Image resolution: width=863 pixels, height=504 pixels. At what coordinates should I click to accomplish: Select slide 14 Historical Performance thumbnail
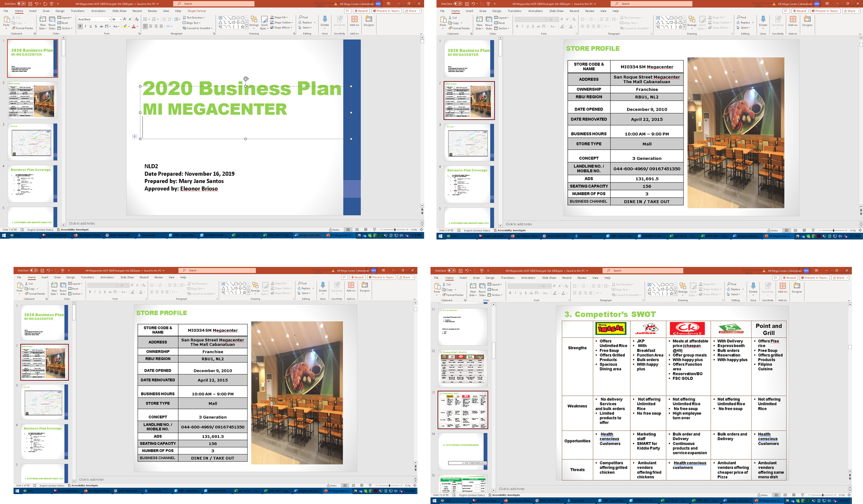(463, 451)
